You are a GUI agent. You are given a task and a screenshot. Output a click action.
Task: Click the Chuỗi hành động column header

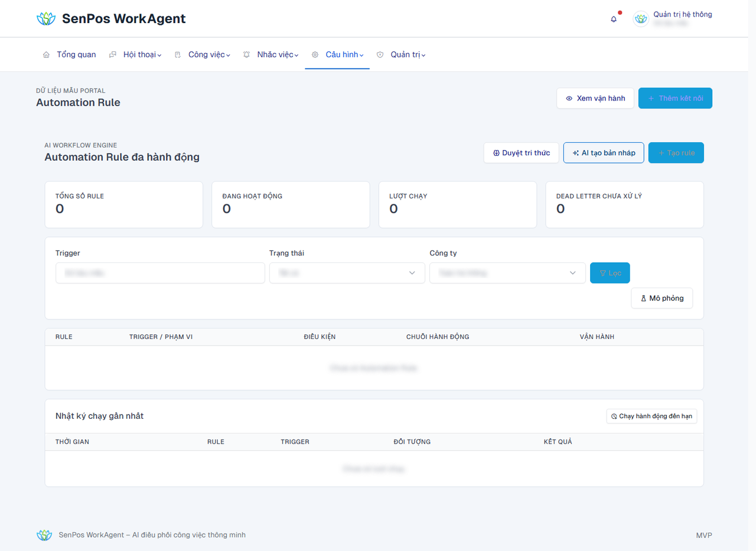438,337
